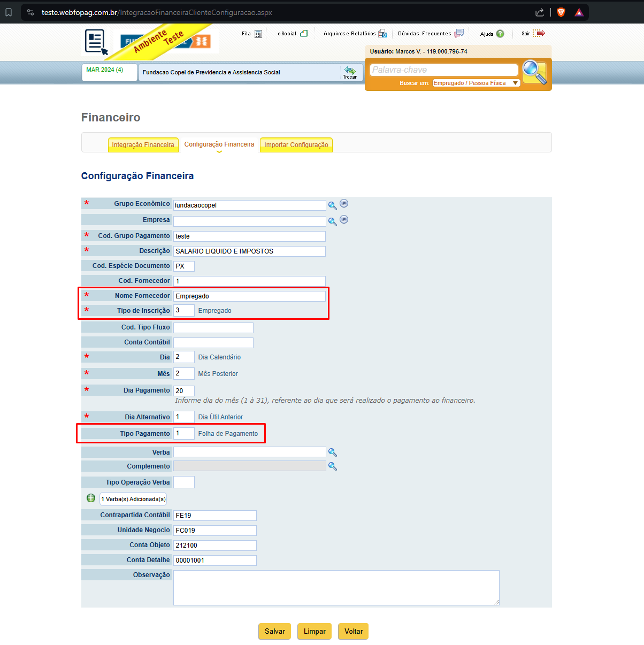Click the Conta Contábil field
The width and height of the screenshot is (644, 645).
point(213,343)
